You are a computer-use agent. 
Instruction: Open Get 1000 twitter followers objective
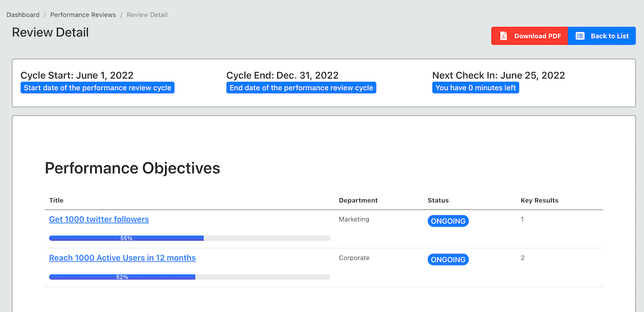click(x=99, y=219)
